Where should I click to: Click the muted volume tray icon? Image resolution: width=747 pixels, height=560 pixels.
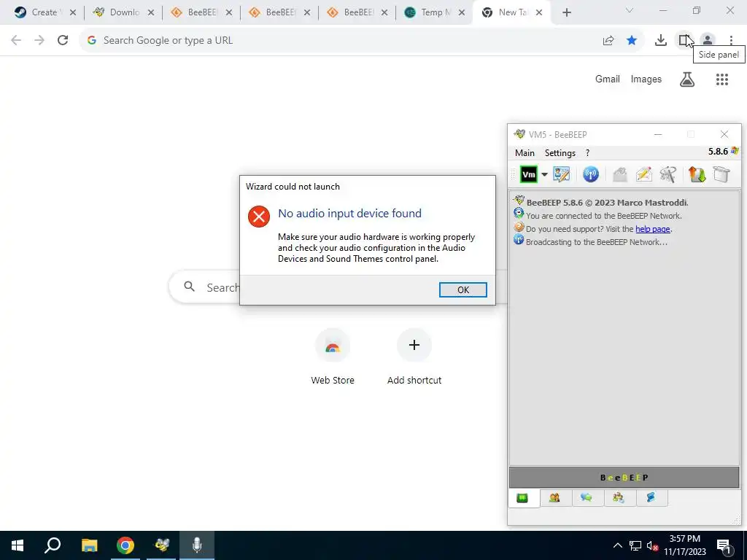653,545
